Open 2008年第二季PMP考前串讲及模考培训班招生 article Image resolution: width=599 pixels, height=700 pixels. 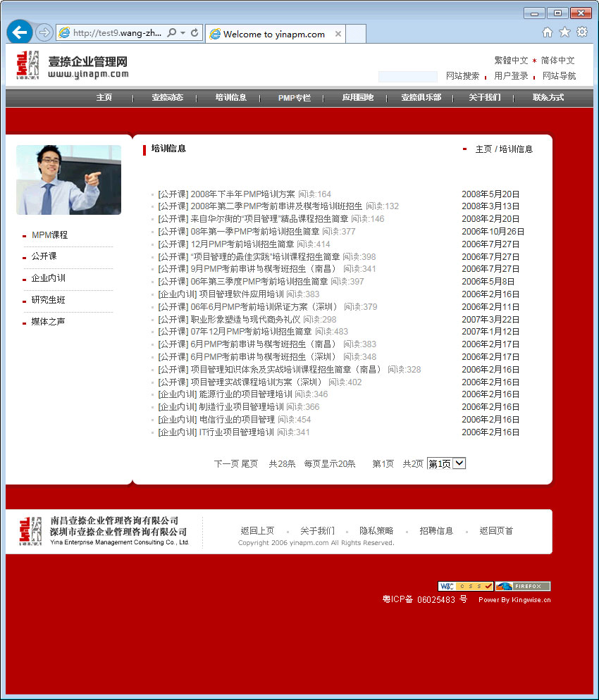pos(276,206)
